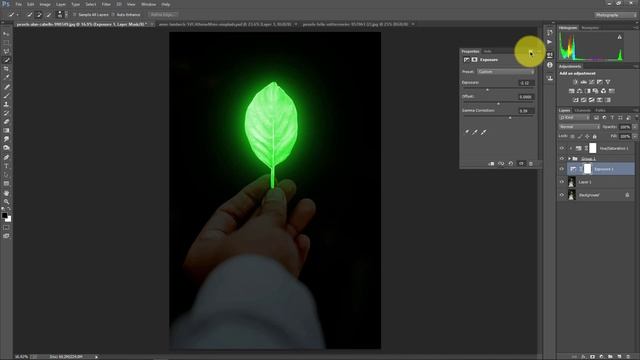This screenshot has width=640, height=360.
Task: Switch to the Paths tab
Action: click(x=600, y=110)
